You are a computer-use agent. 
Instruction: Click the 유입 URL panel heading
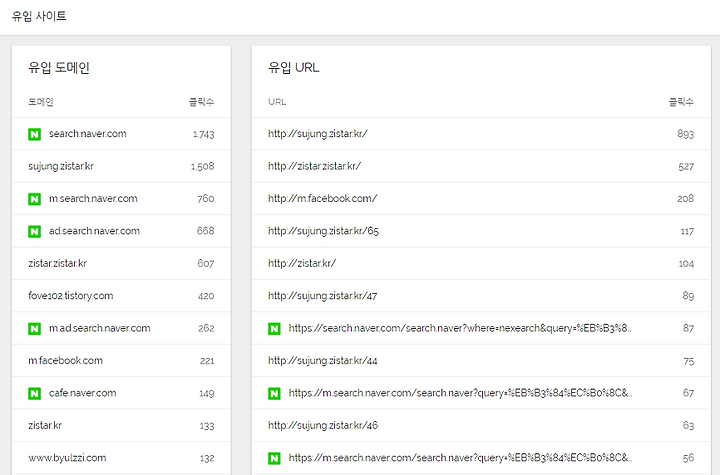pyautogui.click(x=293, y=68)
